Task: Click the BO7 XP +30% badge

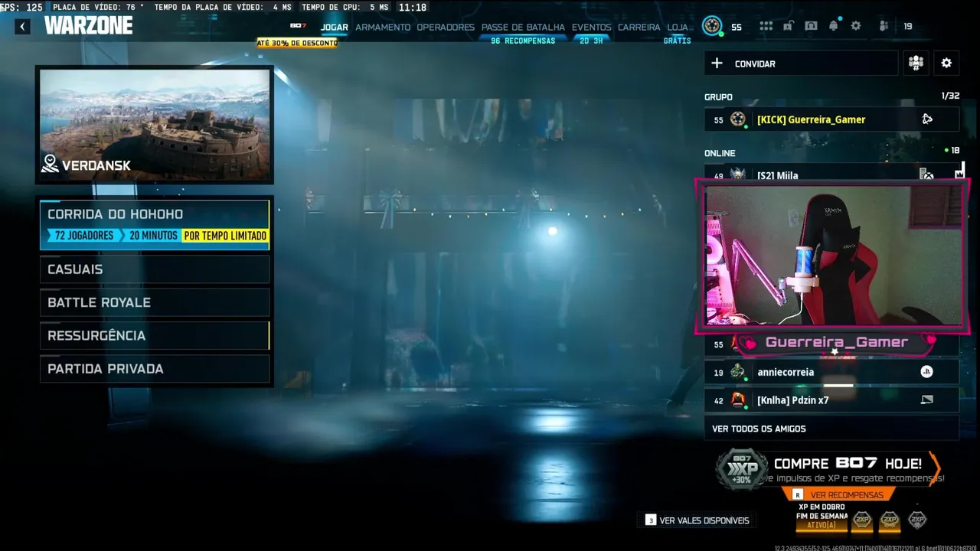Action: click(742, 470)
